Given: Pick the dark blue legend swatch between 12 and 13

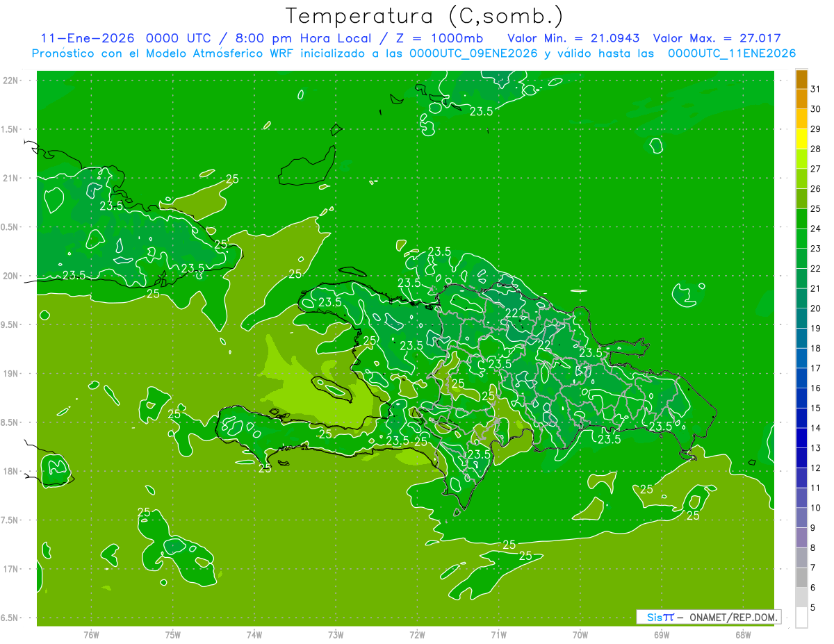Looking at the screenshot, I should tap(801, 458).
